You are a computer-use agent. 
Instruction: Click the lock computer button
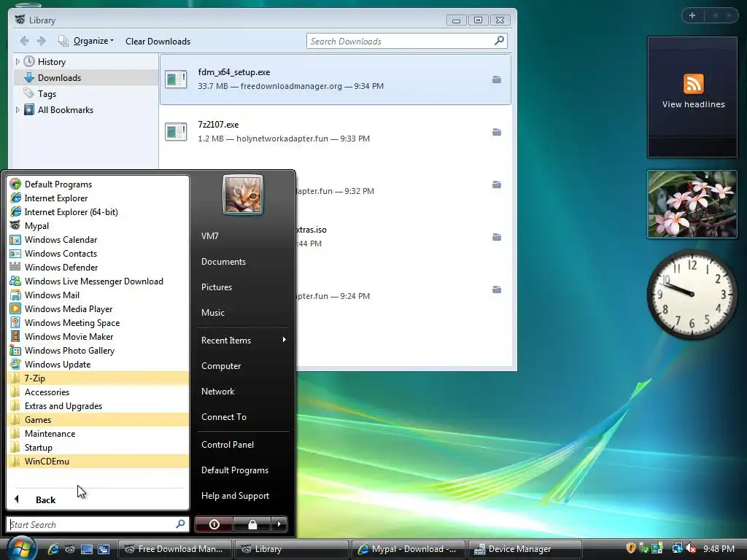coord(252,524)
